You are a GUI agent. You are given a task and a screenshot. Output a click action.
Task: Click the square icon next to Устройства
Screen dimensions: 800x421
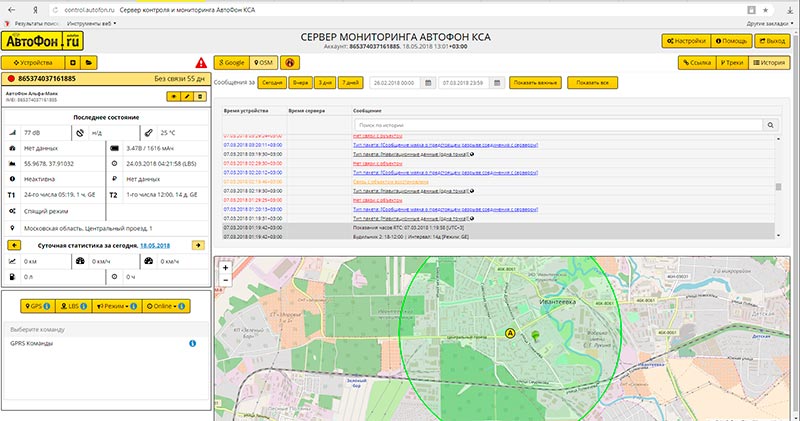(73, 63)
